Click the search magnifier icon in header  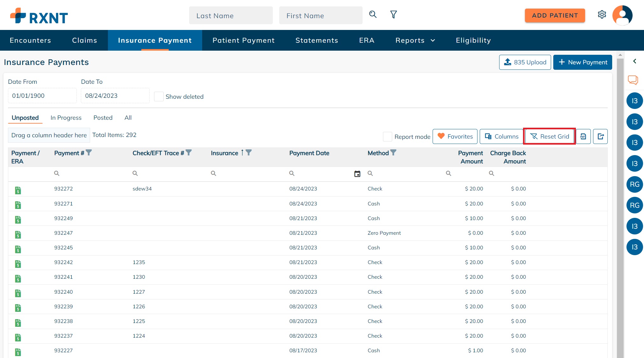(x=373, y=14)
